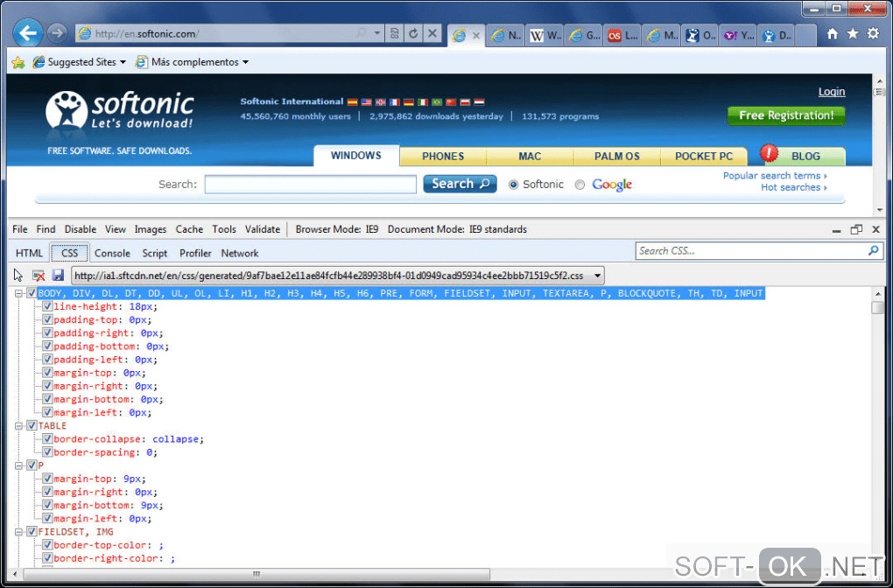Click the blue Search button
The image size is (893, 588).
point(460,184)
